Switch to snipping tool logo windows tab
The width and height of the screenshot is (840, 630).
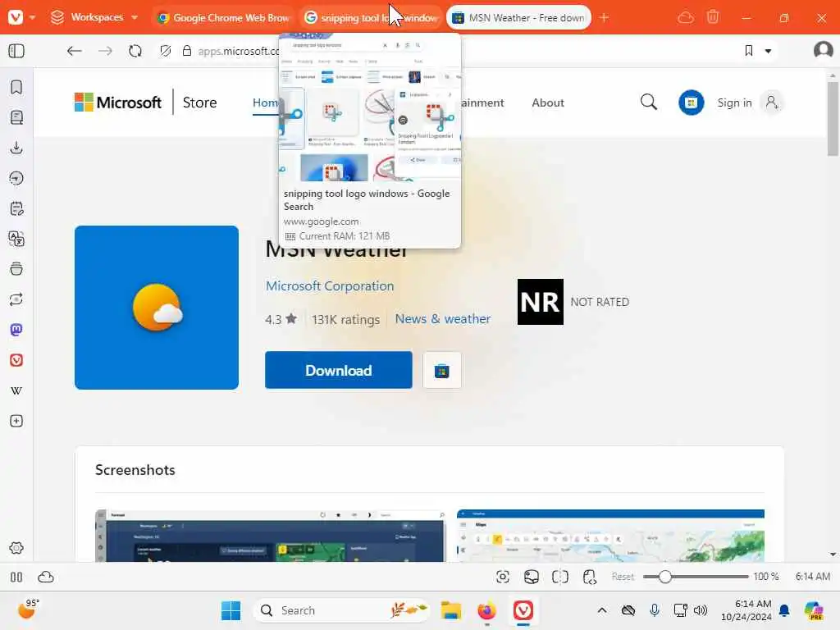coord(371,18)
